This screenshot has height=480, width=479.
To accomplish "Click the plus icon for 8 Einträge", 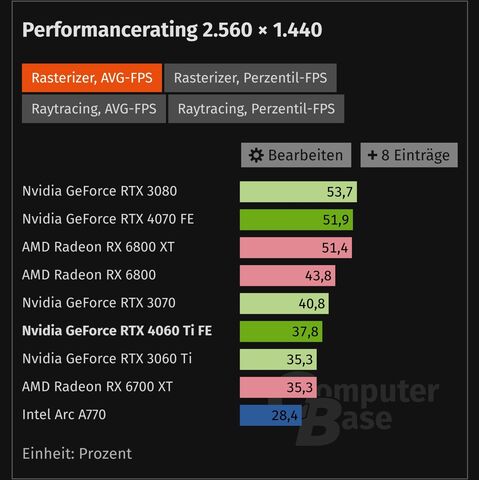I will tap(372, 155).
